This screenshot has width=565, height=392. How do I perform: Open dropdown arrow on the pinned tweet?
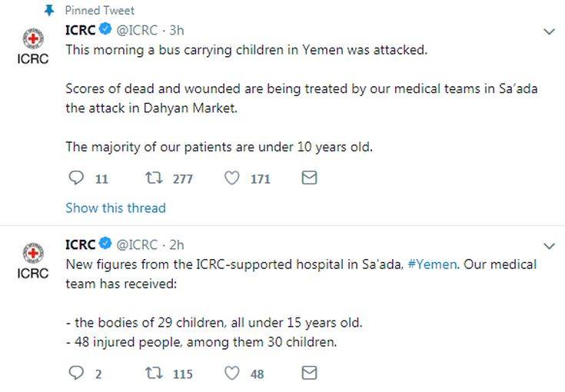[549, 32]
